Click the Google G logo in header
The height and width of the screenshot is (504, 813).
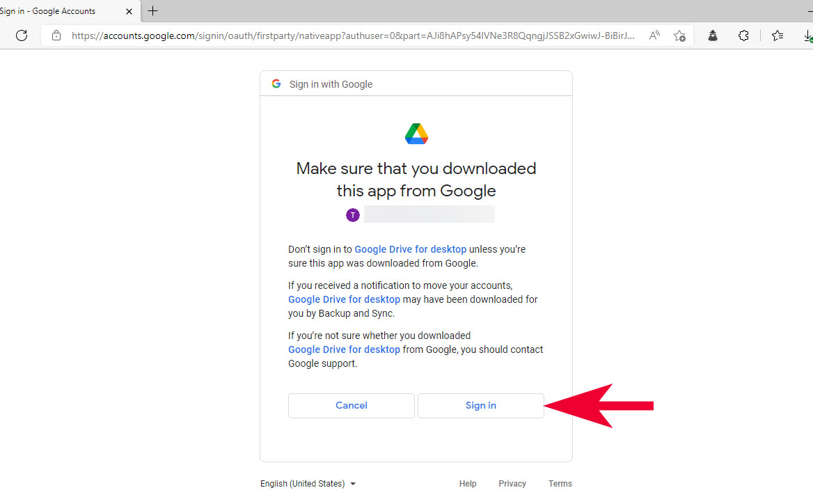[276, 84]
